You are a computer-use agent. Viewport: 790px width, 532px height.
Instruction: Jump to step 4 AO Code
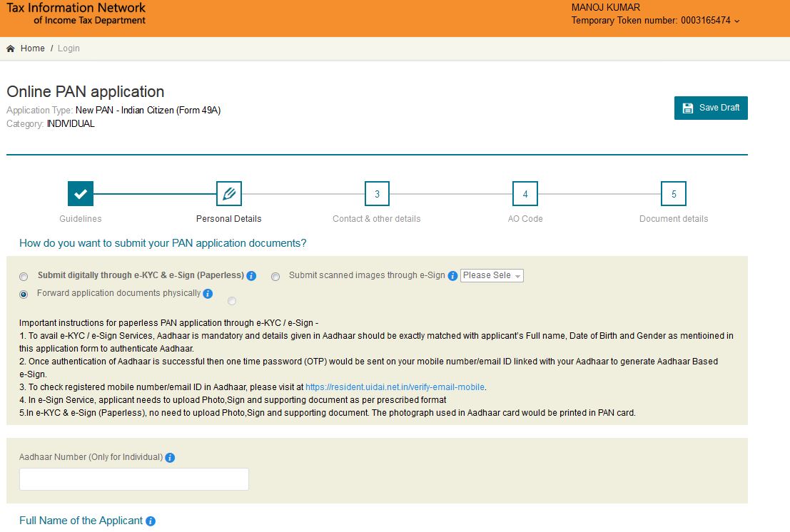pyautogui.click(x=525, y=193)
